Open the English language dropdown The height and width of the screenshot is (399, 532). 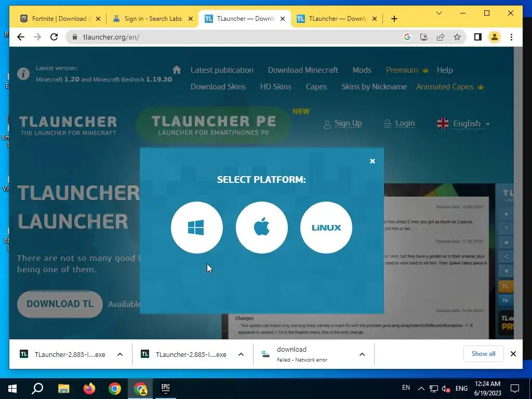pyautogui.click(x=463, y=124)
